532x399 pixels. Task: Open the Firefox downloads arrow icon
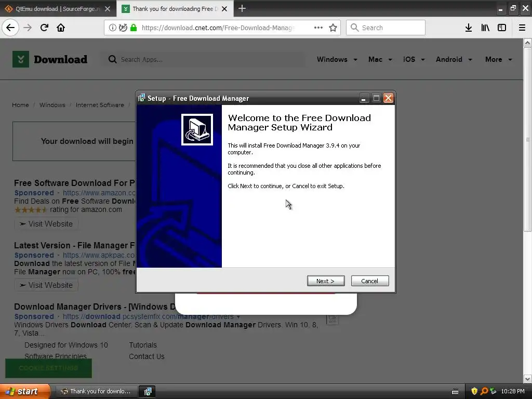pyautogui.click(x=469, y=28)
